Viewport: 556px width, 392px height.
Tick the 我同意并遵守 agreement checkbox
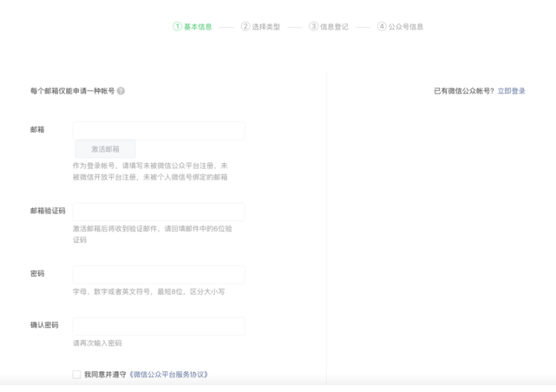pyautogui.click(x=76, y=375)
